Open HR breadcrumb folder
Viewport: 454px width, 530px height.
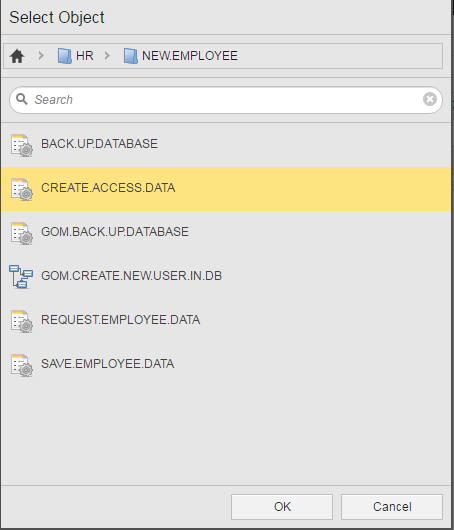tap(85, 56)
